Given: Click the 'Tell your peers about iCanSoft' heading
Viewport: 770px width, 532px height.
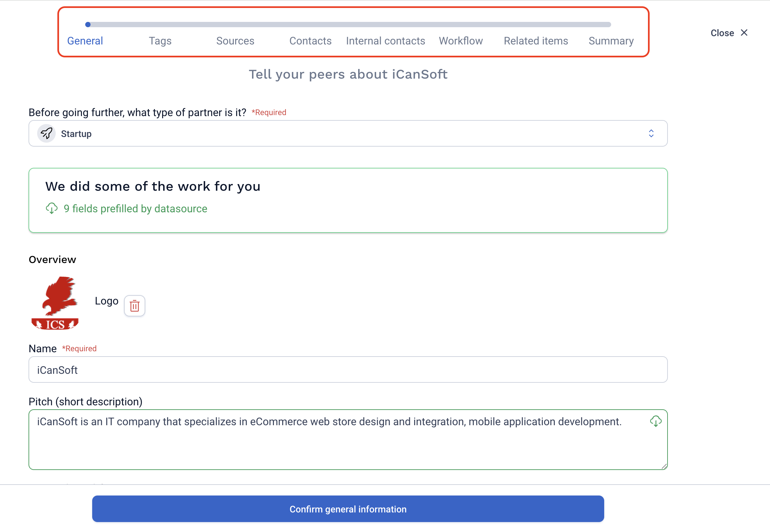Looking at the screenshot, I should [348, 74].
